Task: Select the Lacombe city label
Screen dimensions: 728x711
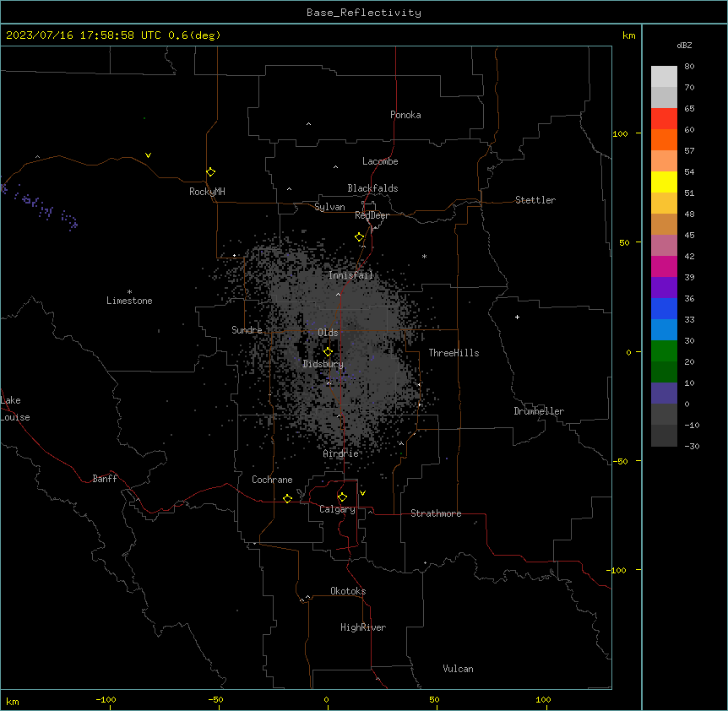Action: 380,161
